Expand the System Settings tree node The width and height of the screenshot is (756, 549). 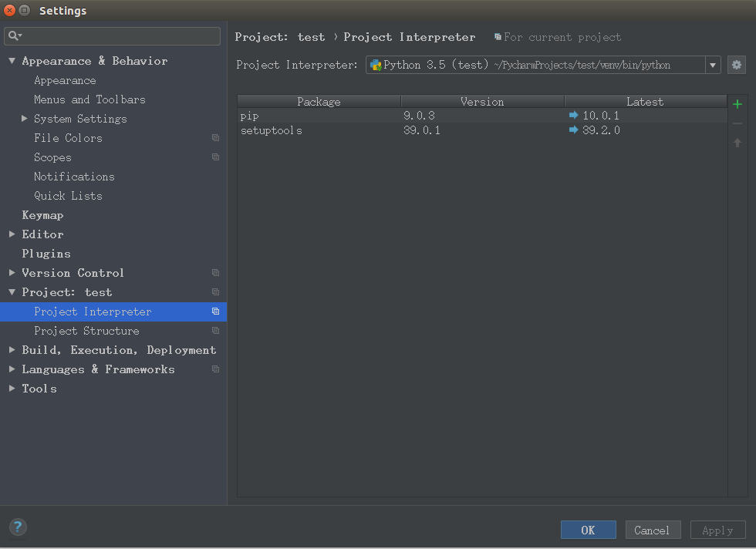click(x=25, y=119)
